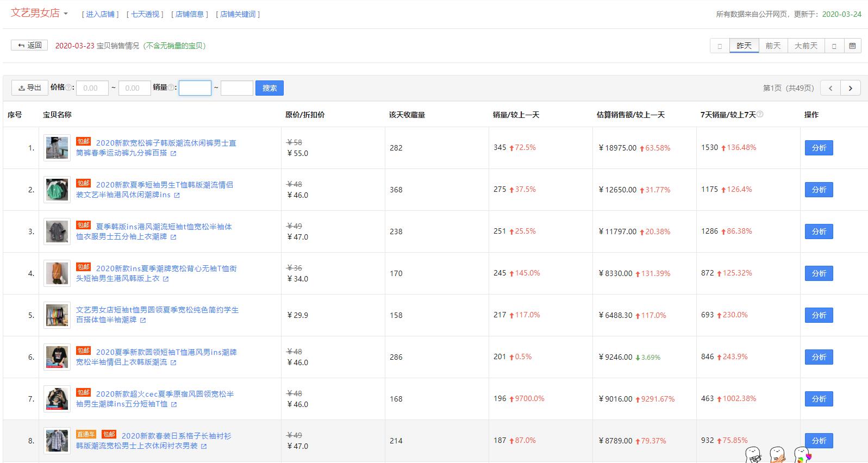The image size is (868, 463).
Task: Click 分析 for the ¥18975.00 row
Action: [x=819, y=148]
